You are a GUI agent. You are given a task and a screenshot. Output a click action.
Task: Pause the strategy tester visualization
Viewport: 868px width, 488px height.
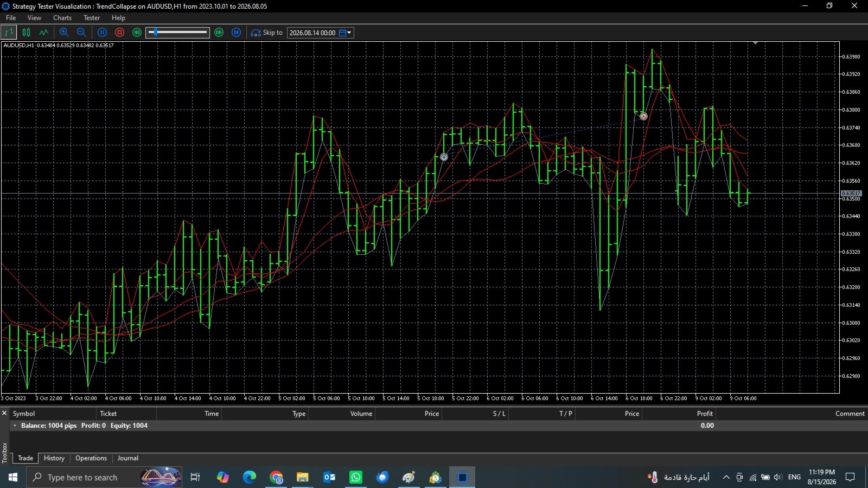coord(102,33)
